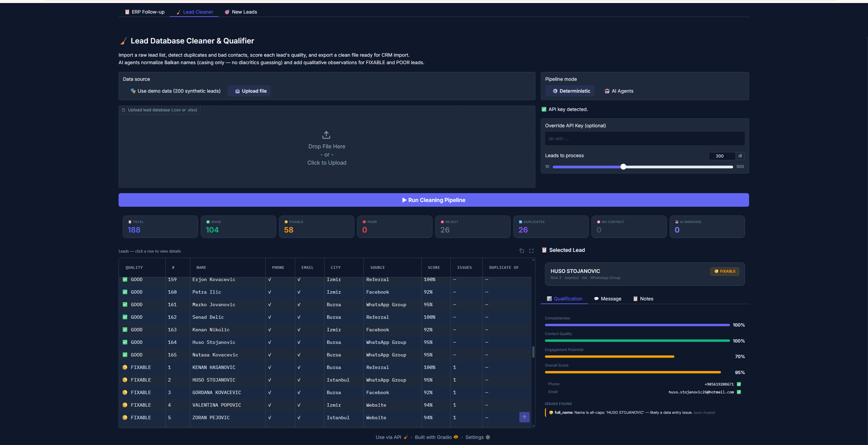The width and height of the screenshot is (868, 445).
Task: Switch to the ERP Follow-up tab
Action: coord(145,12)
